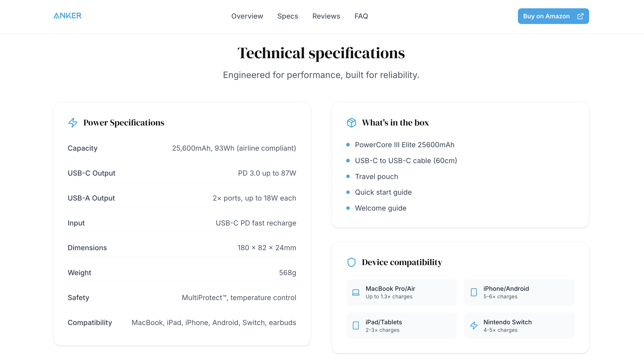Click the iPhone/Android compatibility card
Viewport: 644px width, 360px height.
pos(519,292)
